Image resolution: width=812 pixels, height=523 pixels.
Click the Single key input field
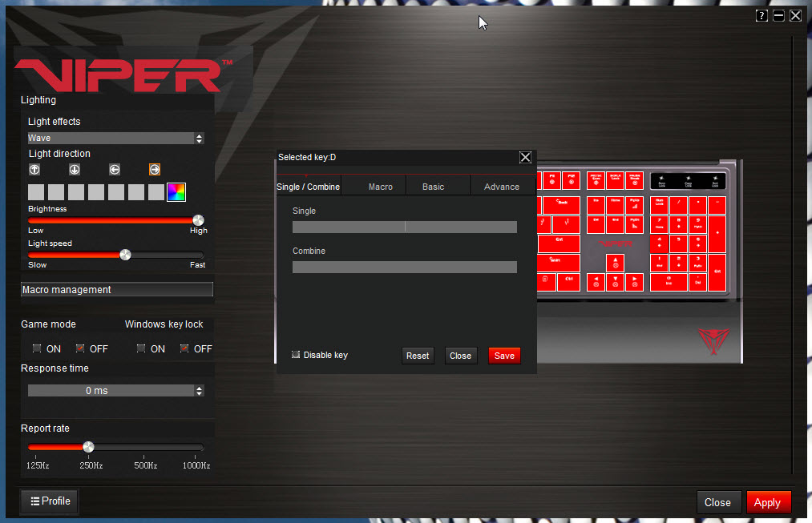[x=405, y=227]
